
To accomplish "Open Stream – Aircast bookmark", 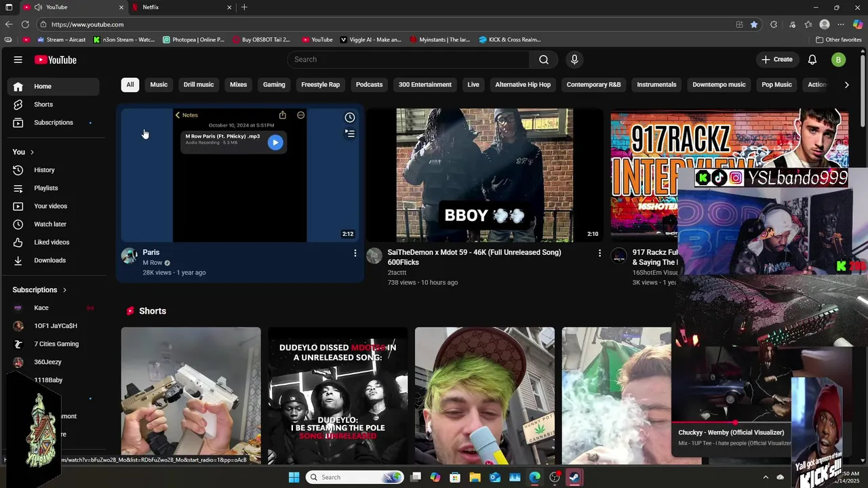I will coord(61,39).
